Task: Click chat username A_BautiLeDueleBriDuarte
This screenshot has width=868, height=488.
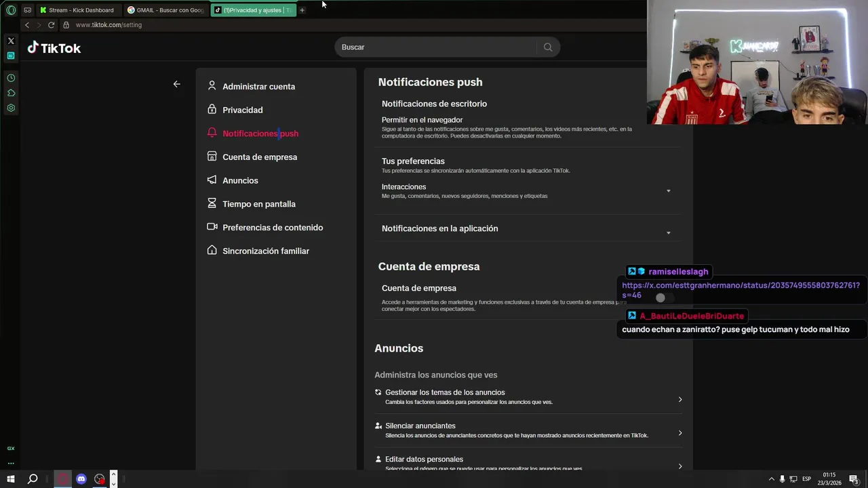Action: click(692, 316)
